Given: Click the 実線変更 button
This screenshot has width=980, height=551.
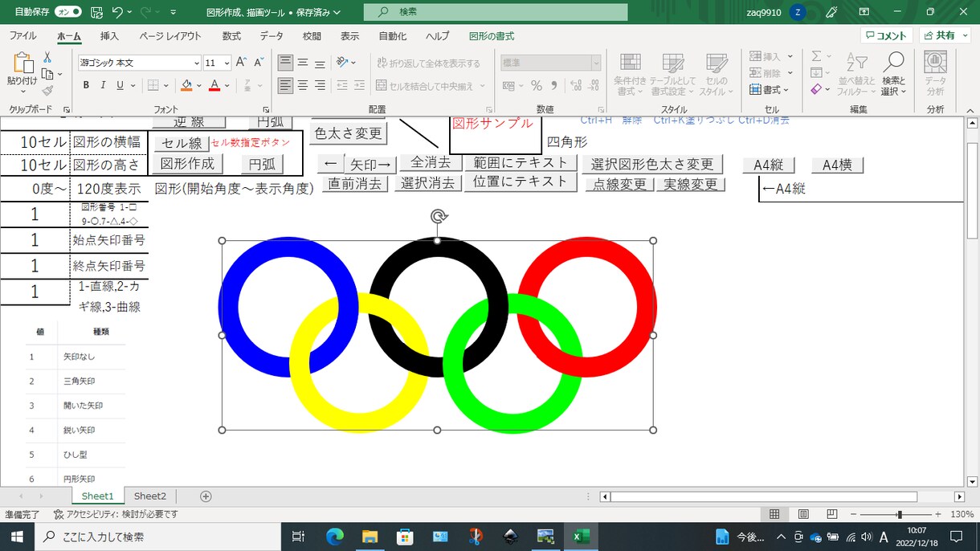Looking at the screenshot, I should pyautogui.click(x=691, y=185).
